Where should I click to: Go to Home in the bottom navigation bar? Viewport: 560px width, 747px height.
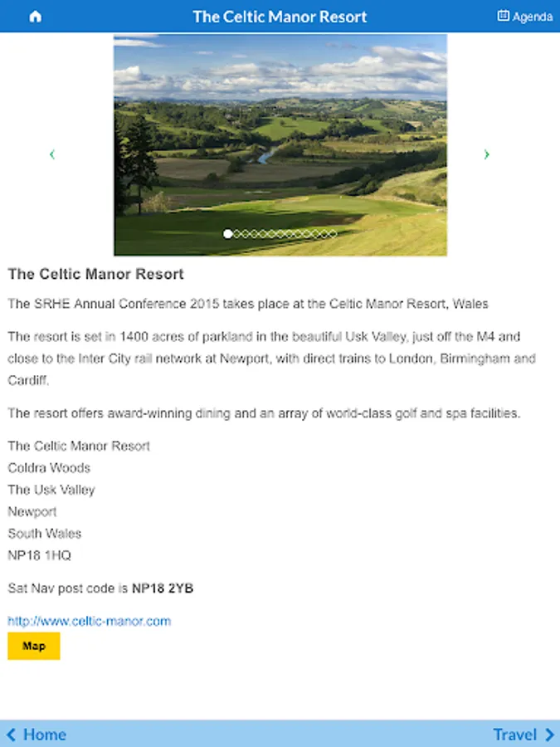(x=44, y=735)
